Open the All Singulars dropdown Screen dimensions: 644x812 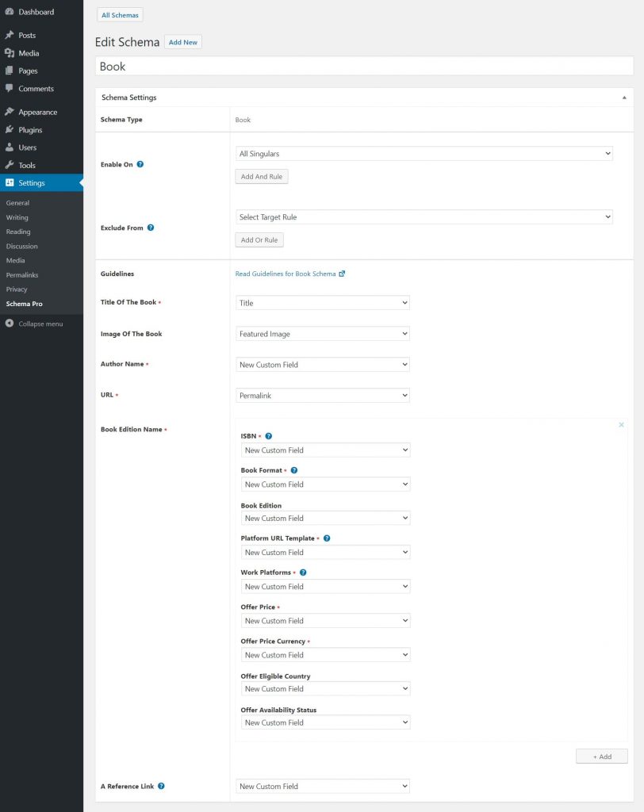pyautogui.click(x=424, y=154)
